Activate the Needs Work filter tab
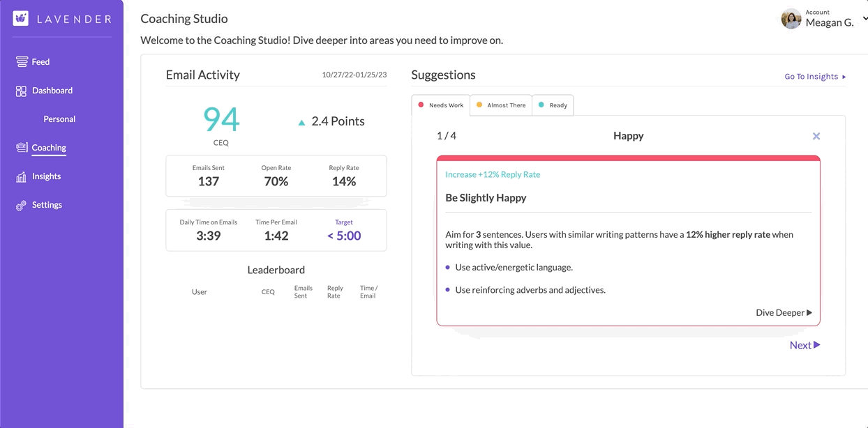 coord(440,105)
